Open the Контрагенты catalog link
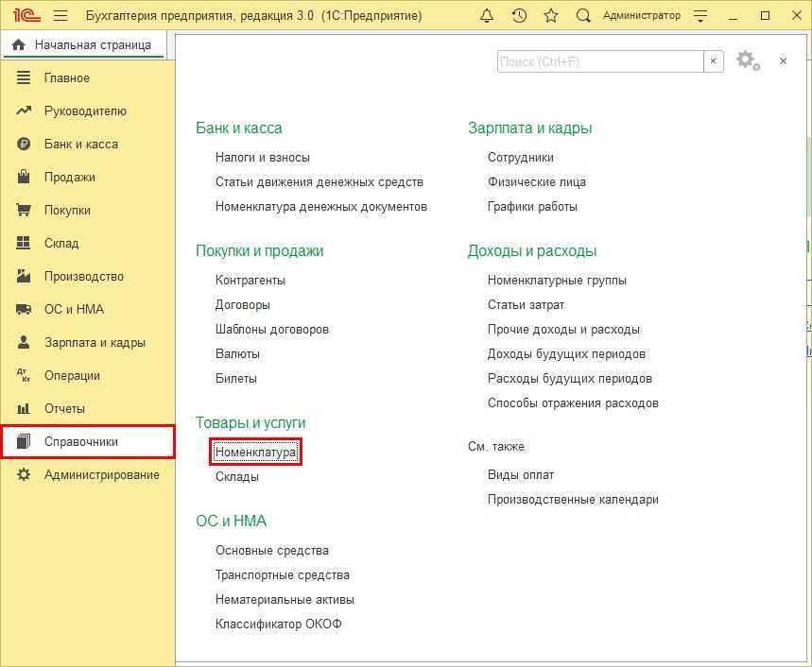This screenshot has width=812, height=667. click(251, 281)
